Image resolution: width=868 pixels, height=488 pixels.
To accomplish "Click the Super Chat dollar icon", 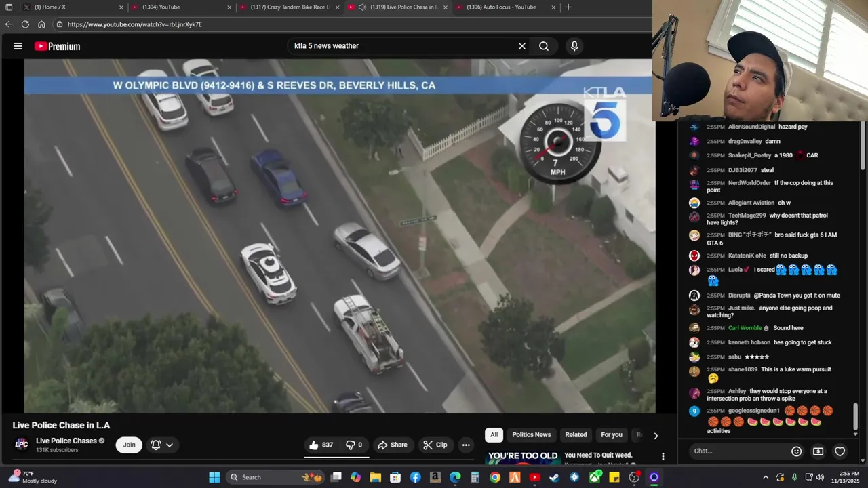I will [x=818, y=451].
